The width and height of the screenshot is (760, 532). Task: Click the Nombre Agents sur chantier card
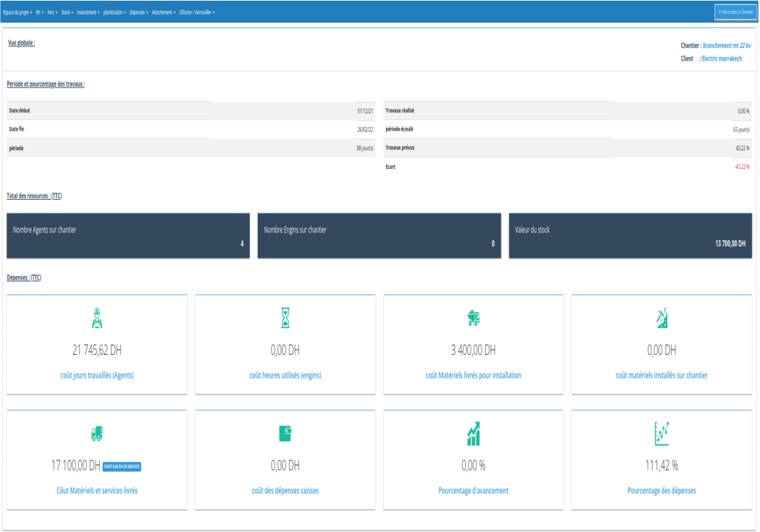tap(128, 236)
